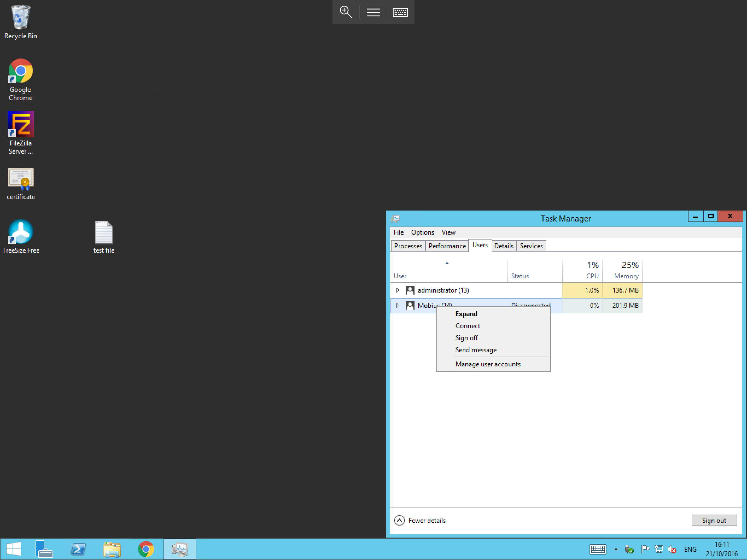This screenshot has height=560, width=747.
Task: Click Fewer details button
Action: click(x=420, y=520)
